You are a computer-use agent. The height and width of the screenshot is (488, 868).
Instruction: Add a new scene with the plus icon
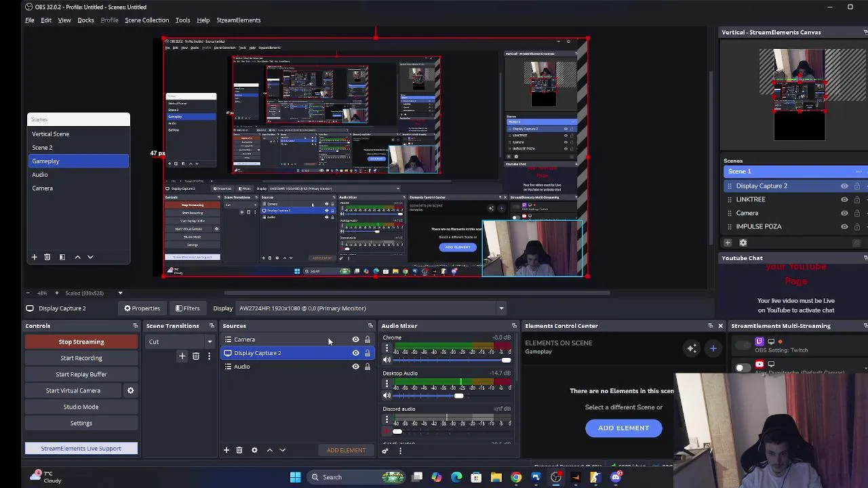coord(34,257)
